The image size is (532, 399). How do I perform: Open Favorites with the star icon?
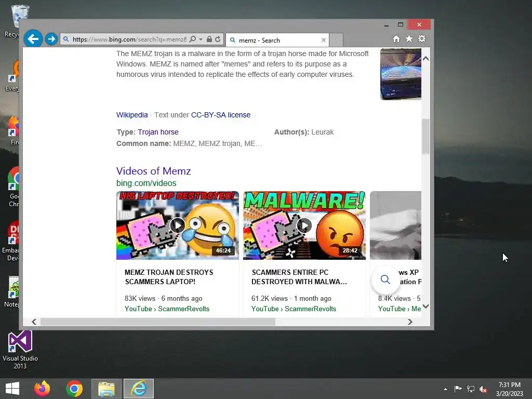coord(409,39)
